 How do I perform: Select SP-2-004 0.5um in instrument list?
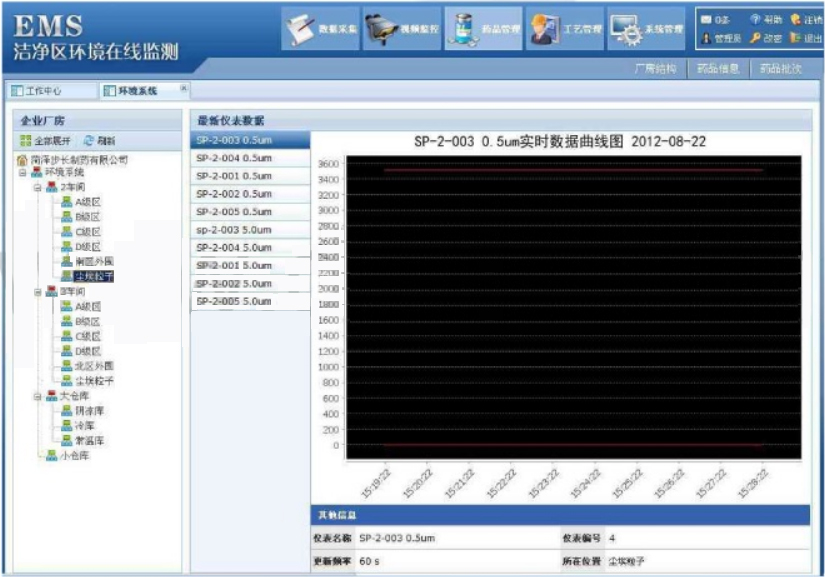(234, 158)
